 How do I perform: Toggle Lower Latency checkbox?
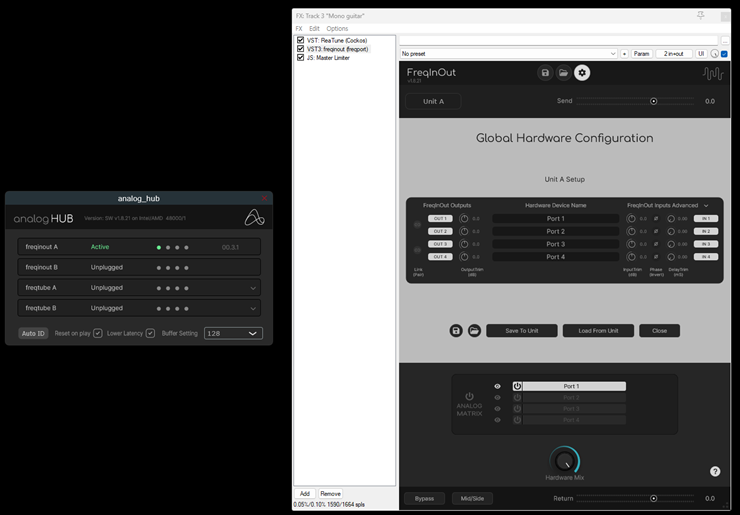point(150,333)
